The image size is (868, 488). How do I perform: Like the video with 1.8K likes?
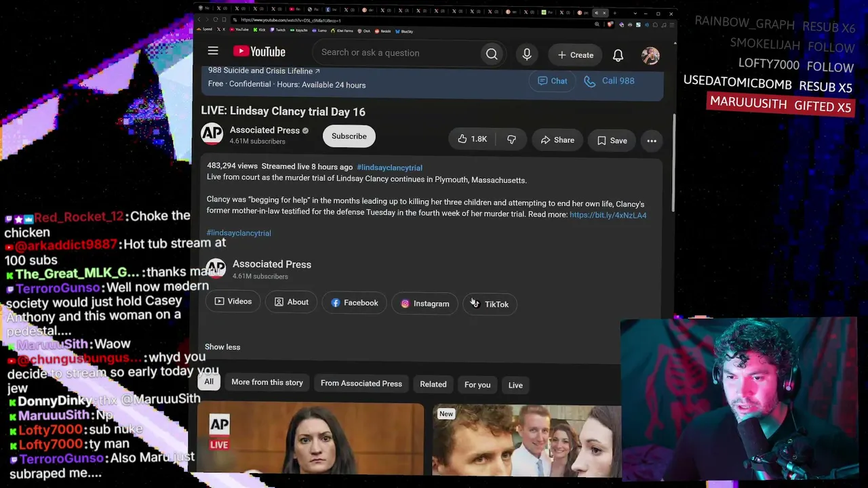tap(473, 139)
